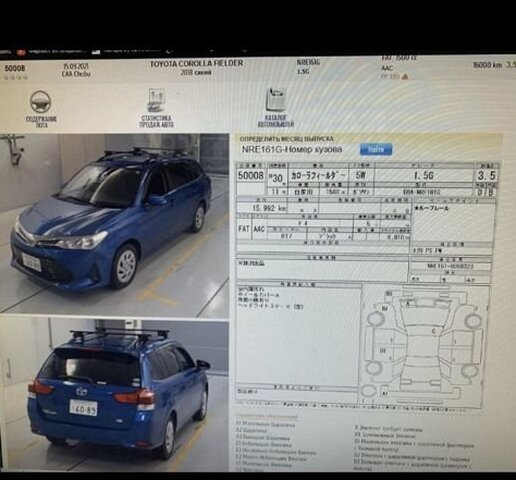Click the 50008 lot cell on auction sheet
516x480 pixels.
251,175
